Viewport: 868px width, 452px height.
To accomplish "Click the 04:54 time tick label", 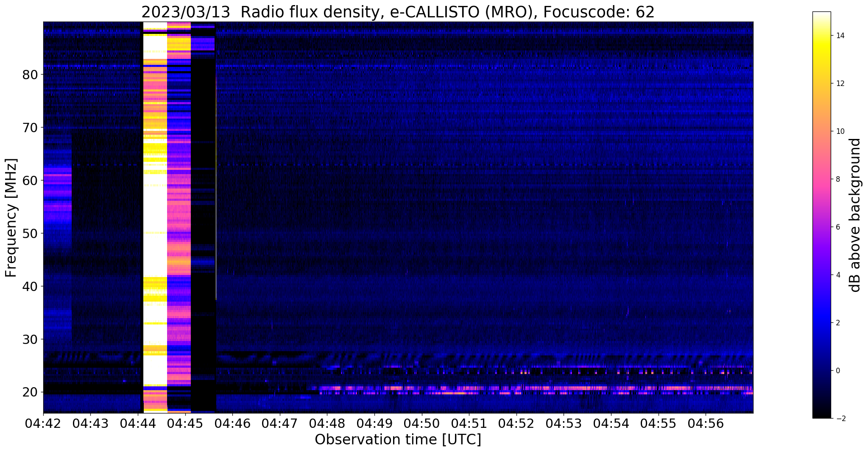I will (611, 423).
